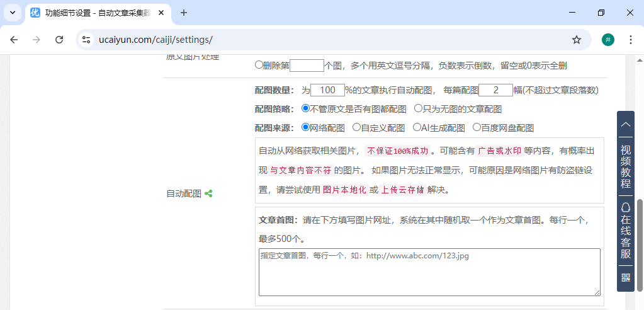Choose AI生成配图 as image source
This screenshot has width=644, height=310.
(x=417, y=127)
